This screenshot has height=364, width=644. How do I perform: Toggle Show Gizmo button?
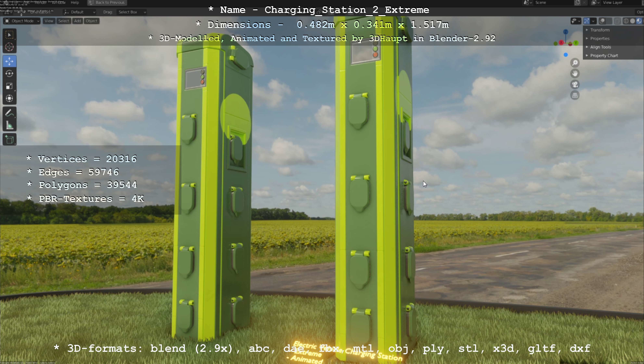(587, 21)
